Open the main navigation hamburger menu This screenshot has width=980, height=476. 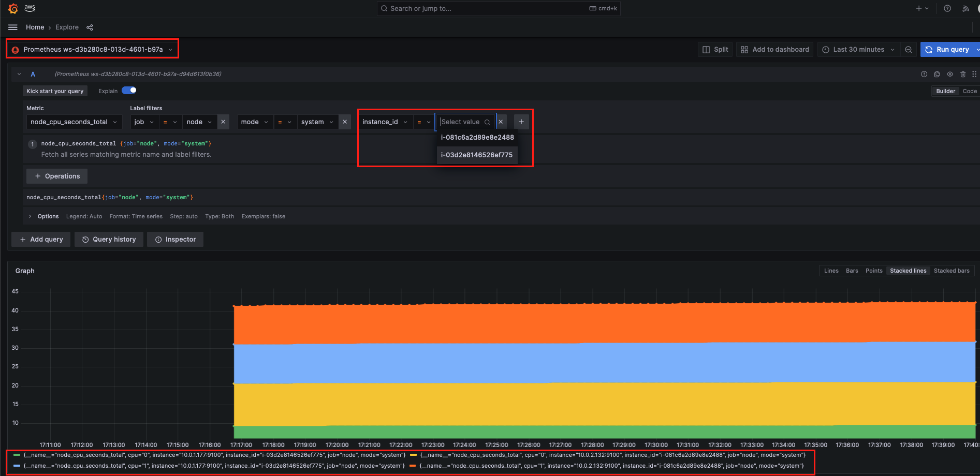point(12,27)
